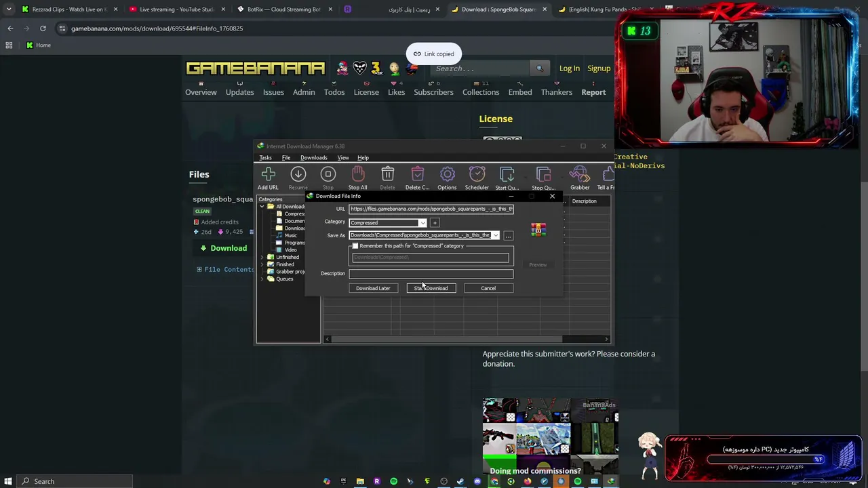Viewport: 868px width, 488px height.
Task: Click the Windows taskbar Search box
Action: point(75,481)
